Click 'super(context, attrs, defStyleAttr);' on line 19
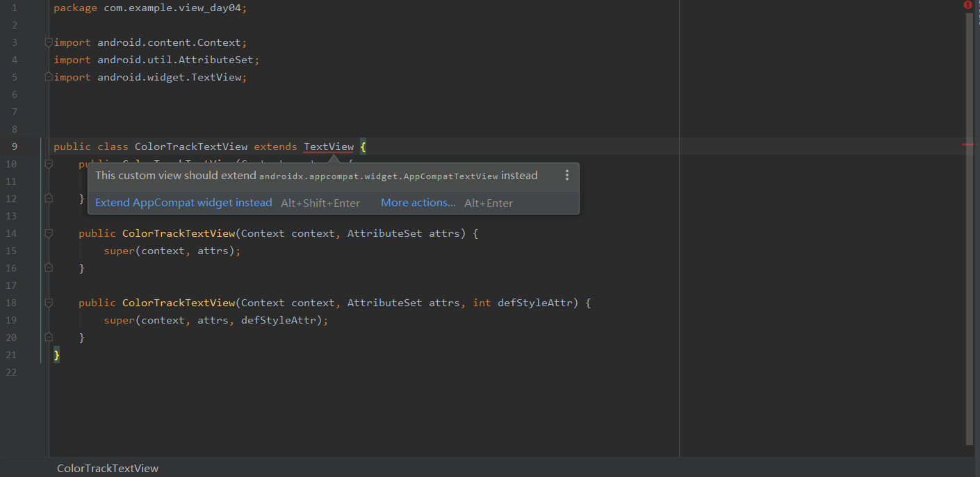The width and height of the screenshot is (980, 477). pos(216,320)
